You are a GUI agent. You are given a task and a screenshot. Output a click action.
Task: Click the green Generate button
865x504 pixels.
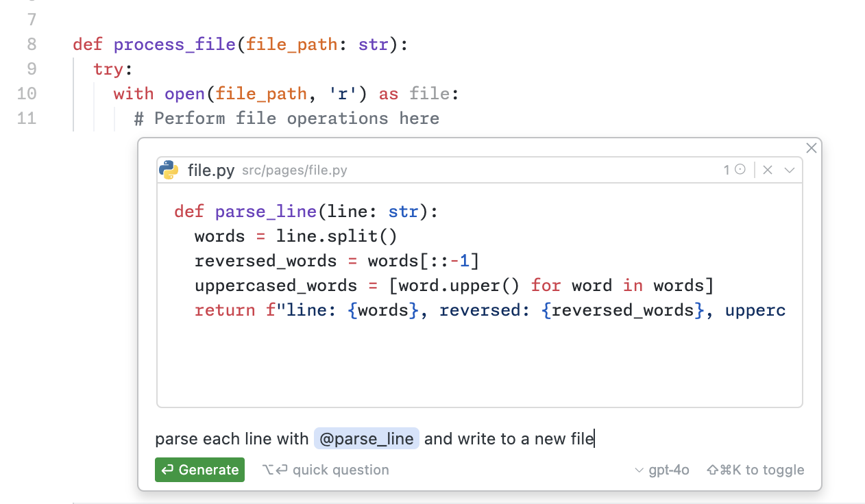199,470
